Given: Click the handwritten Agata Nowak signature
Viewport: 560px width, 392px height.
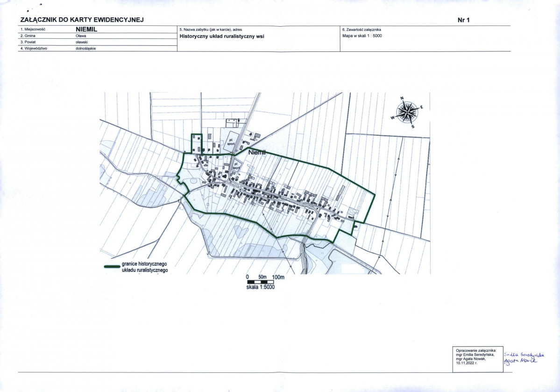Looking at the screenshot, I should tap(519, 362).
